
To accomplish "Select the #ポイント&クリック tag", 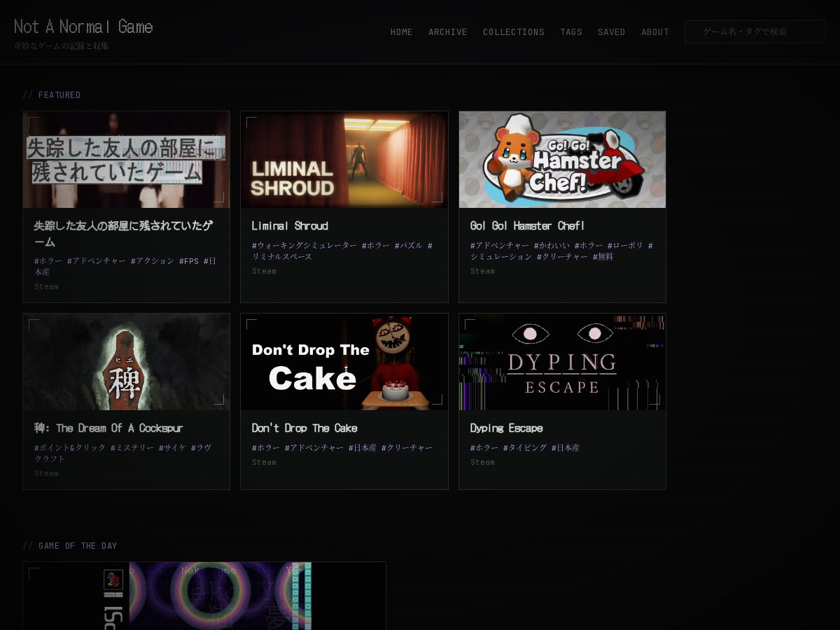I will (x=70, y=448).
